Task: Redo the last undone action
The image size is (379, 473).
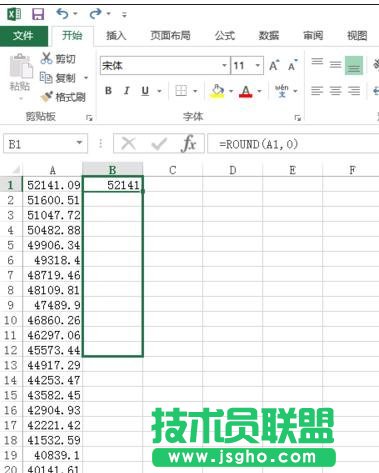Action: click(96, 14)
